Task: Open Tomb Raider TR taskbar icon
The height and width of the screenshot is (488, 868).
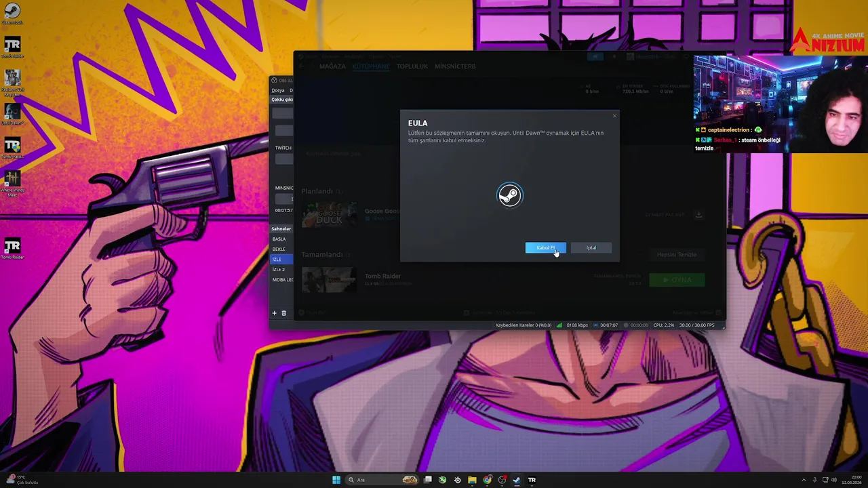Action: click(532, 480)
